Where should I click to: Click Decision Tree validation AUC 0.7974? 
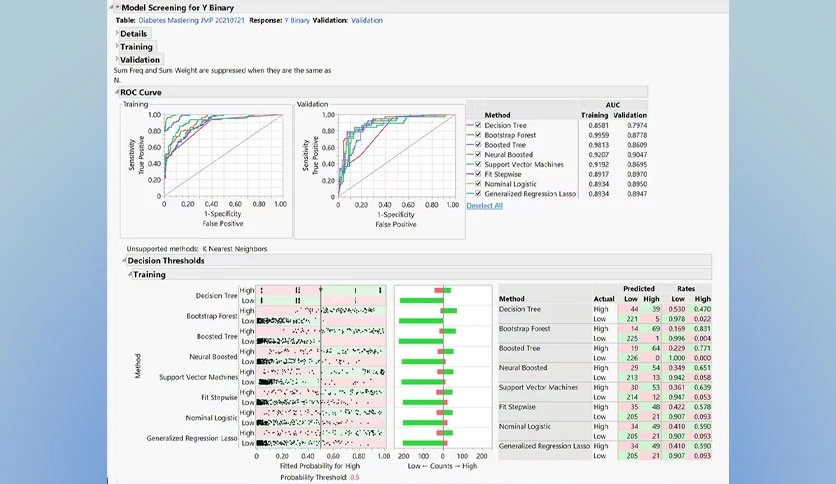tap(637, 125)
